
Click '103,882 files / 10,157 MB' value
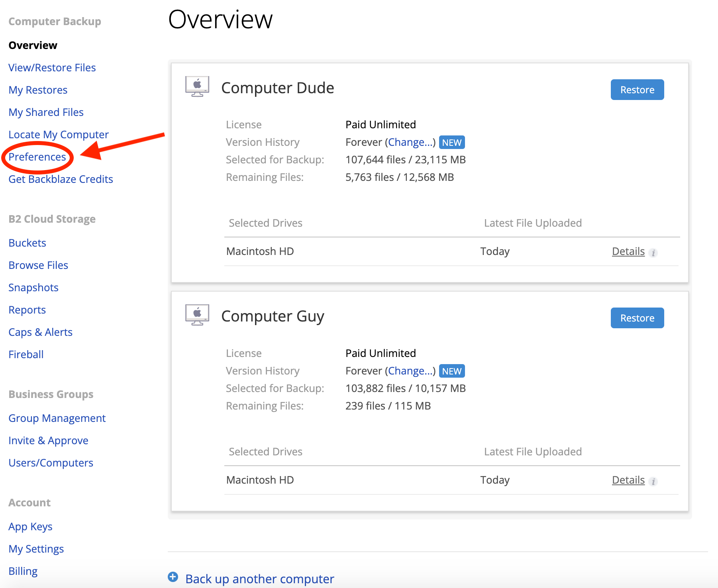(406, 388)
